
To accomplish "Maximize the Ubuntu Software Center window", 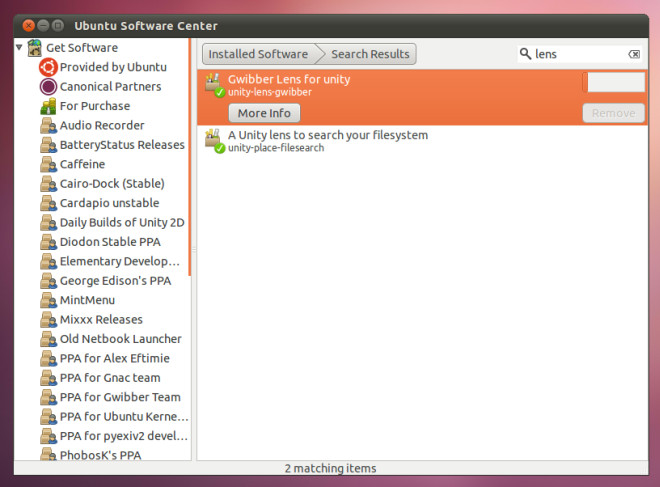I will pos(58,26).
